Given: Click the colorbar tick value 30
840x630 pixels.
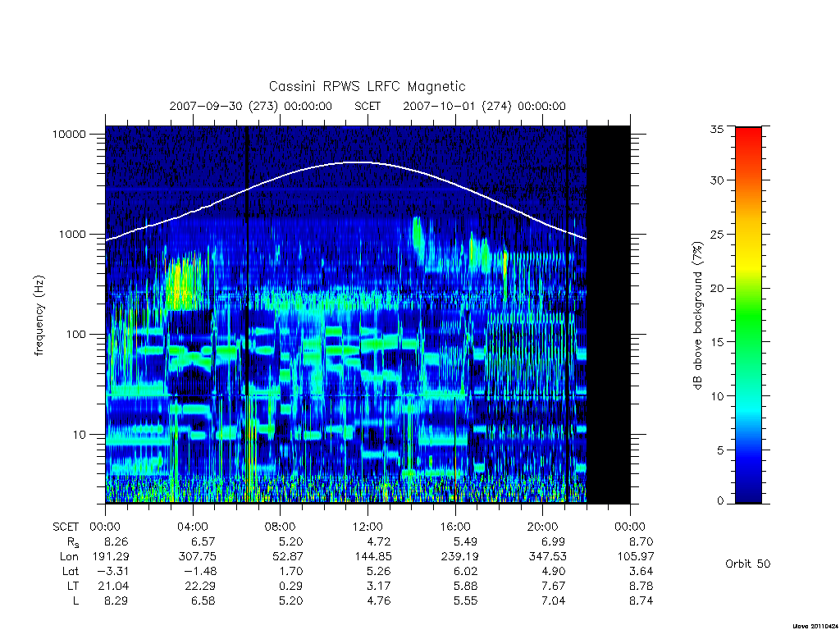Looking at the screenshot, I should 717,180.
